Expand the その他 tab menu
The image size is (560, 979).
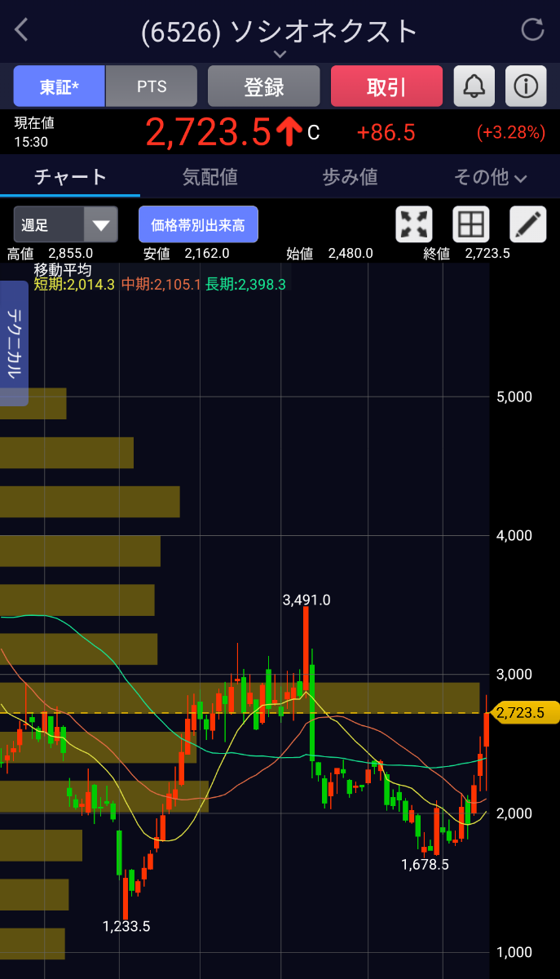tap(490, 177)
